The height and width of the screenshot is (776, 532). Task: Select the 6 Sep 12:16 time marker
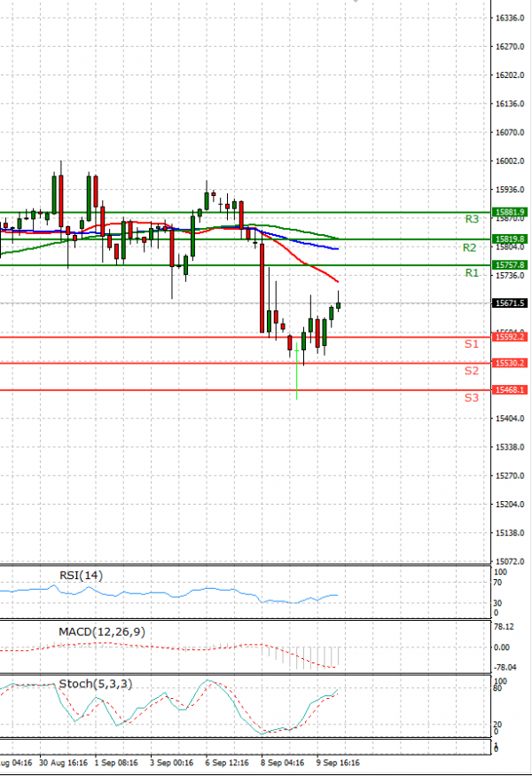point(226,762)
